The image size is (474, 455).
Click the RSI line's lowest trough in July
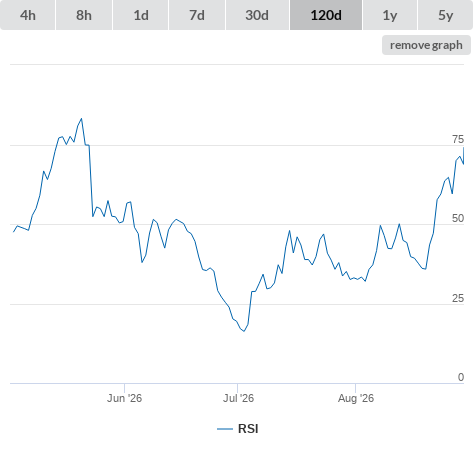tap(244, 331)
